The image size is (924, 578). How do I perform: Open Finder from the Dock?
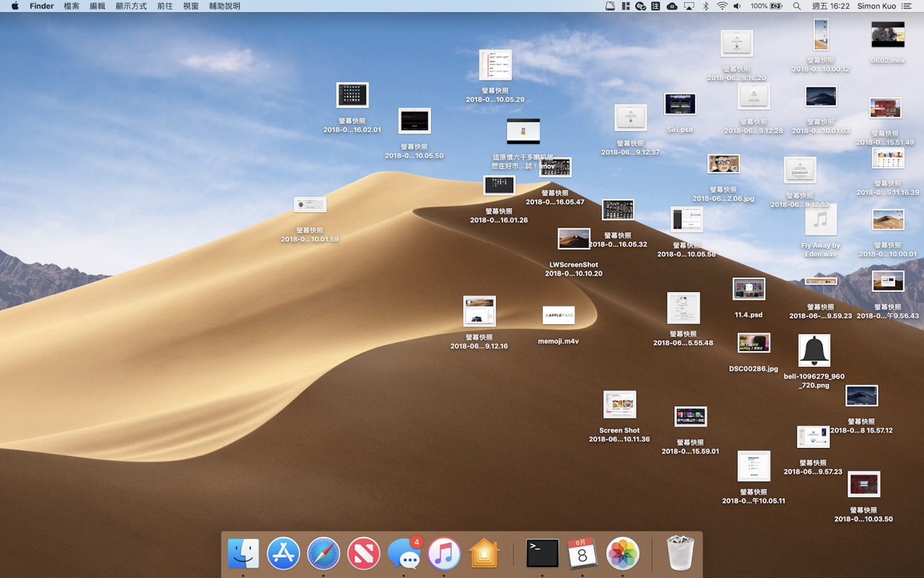pyautogui.click(x=243, y=553)
